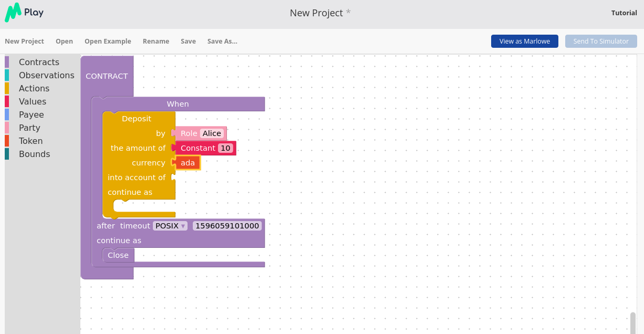
Task: Select the yellow Deposit block
Action: 137,119
